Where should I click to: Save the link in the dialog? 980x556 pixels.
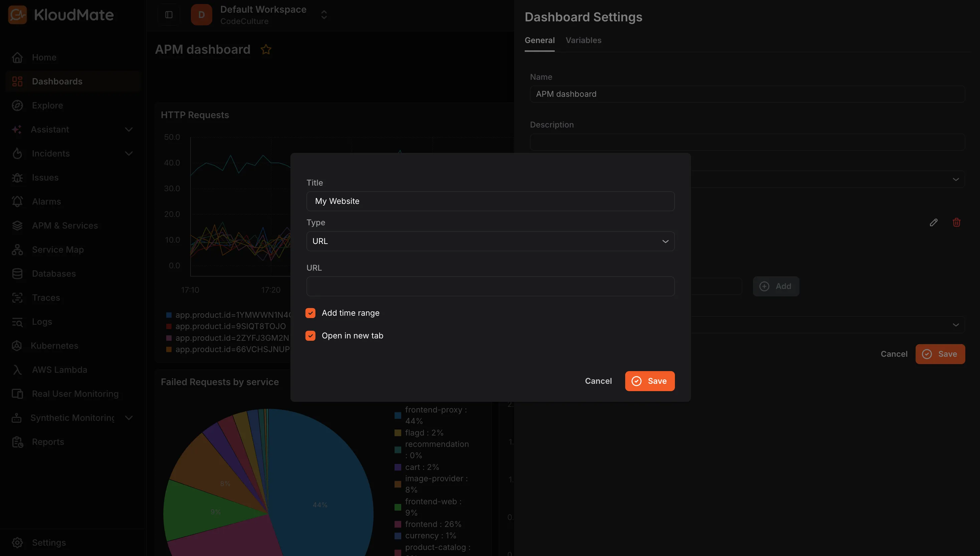tap(650, 381)
